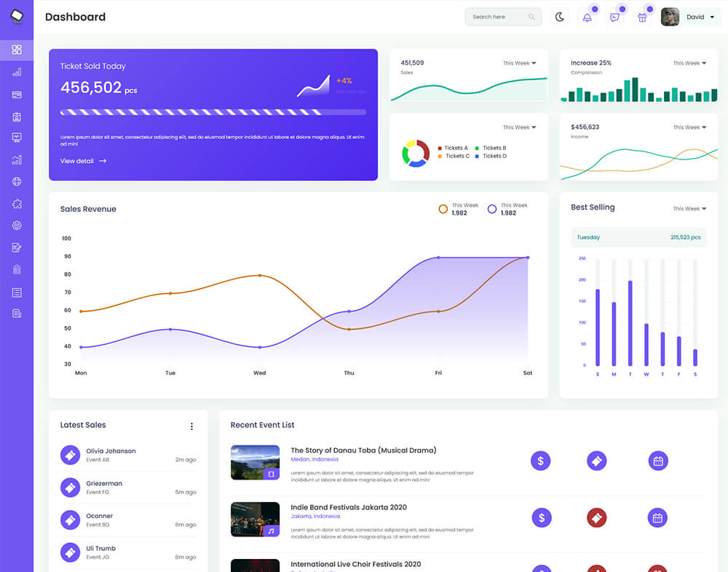Open the globe icon in sidebar
The height and width of the screenshot is (572, 728).
[x=17, y=182]
